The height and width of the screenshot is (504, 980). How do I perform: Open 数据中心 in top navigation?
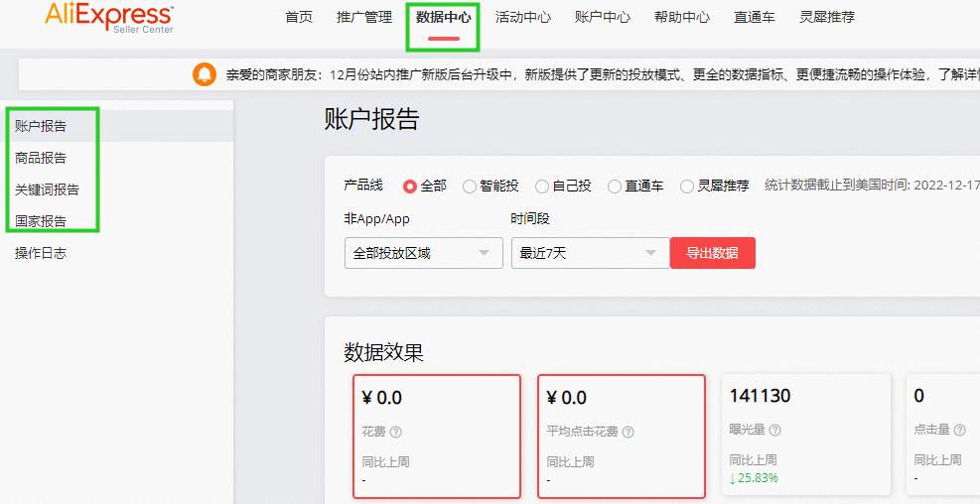pyautogui.click(x=444, y=18)
